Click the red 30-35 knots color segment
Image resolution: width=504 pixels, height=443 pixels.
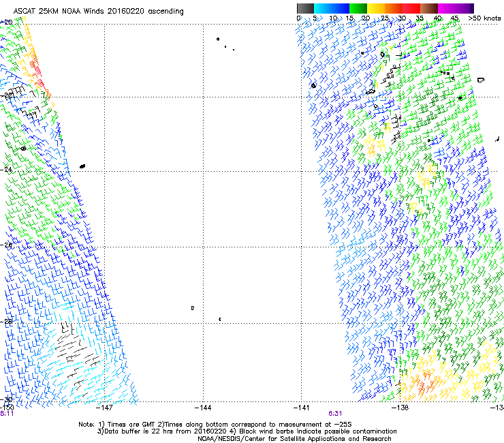click(411, 8)
